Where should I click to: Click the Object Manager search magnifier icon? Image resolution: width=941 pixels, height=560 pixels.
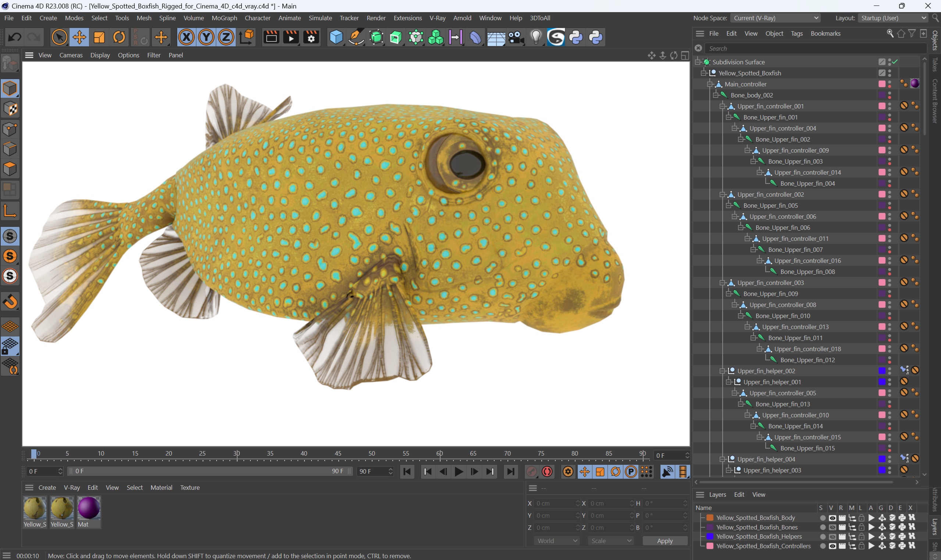890,33
